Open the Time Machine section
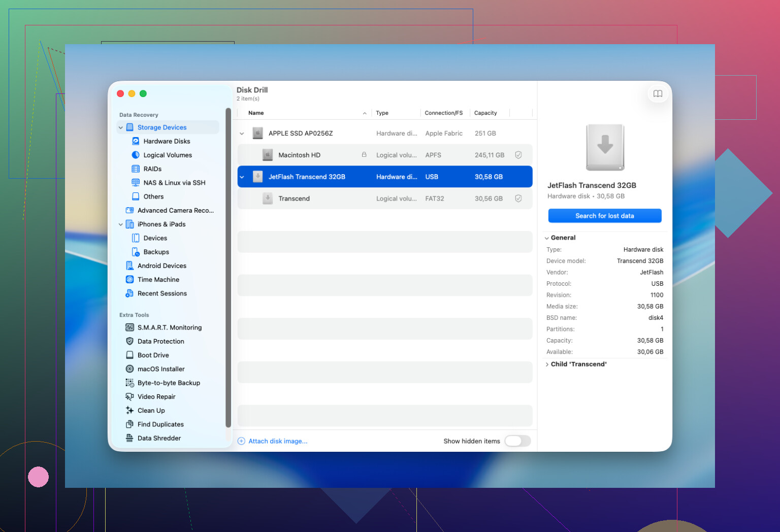 [158, 279]
